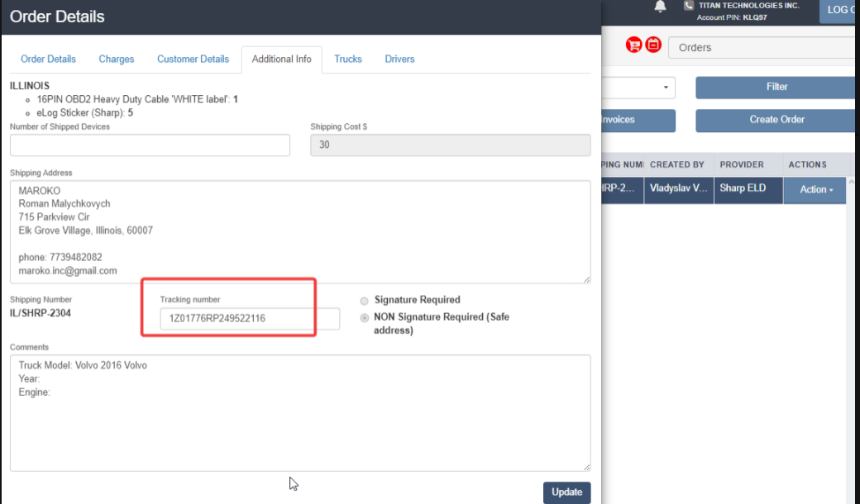
Task: Click inside the Shipping Address text area
Action: [300, 231]
